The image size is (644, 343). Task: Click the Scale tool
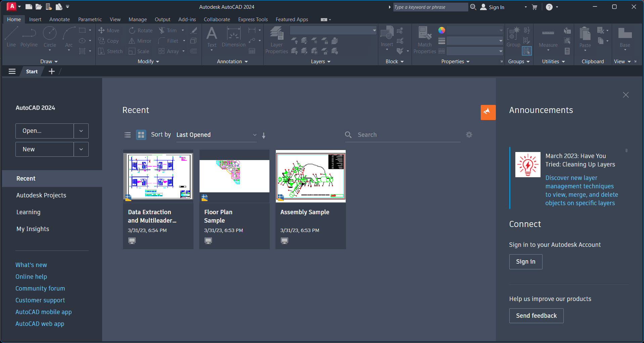(139, 51)
